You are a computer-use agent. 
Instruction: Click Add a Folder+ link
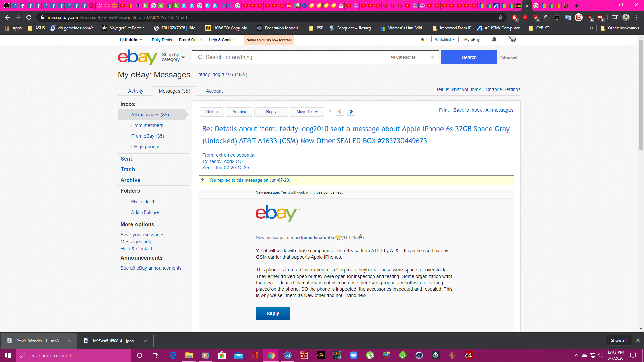pyautogui.click(x=145, y=212)
